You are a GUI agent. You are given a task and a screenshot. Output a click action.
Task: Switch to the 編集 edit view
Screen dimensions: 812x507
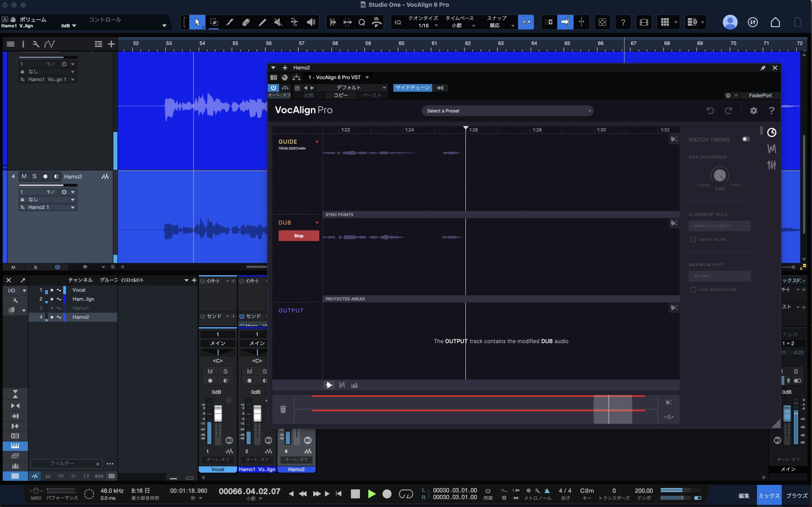tap(743, 496)
